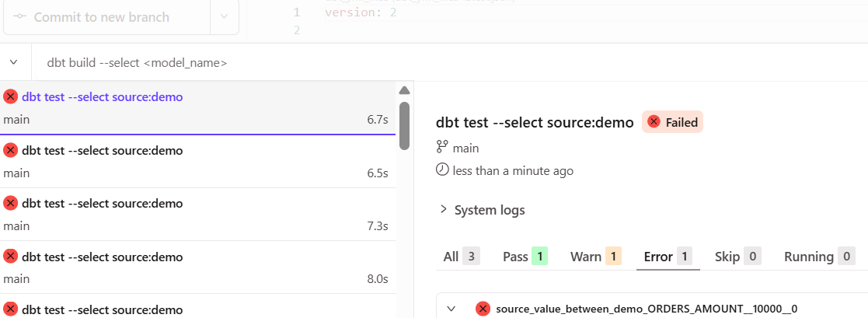Viewport: 868px width, 318px height.
Task: Click the run list scrollbar thumb
Action: tap(404, 126)
